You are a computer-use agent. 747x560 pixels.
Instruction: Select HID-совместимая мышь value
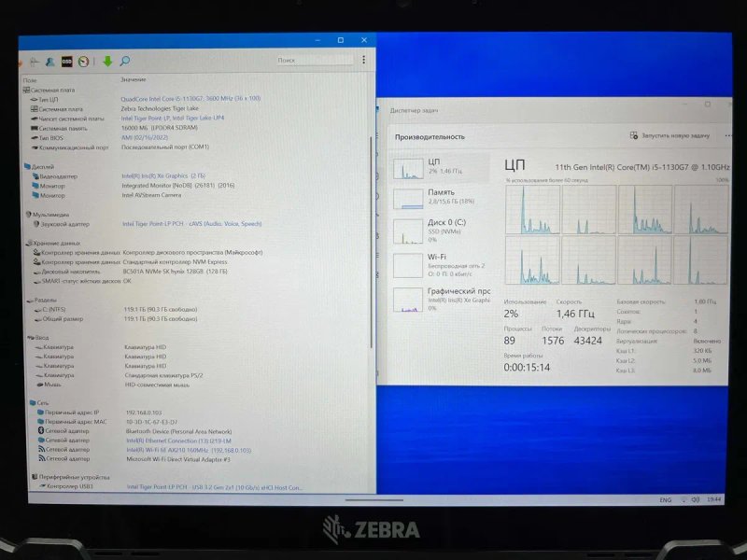click(157, 385)
